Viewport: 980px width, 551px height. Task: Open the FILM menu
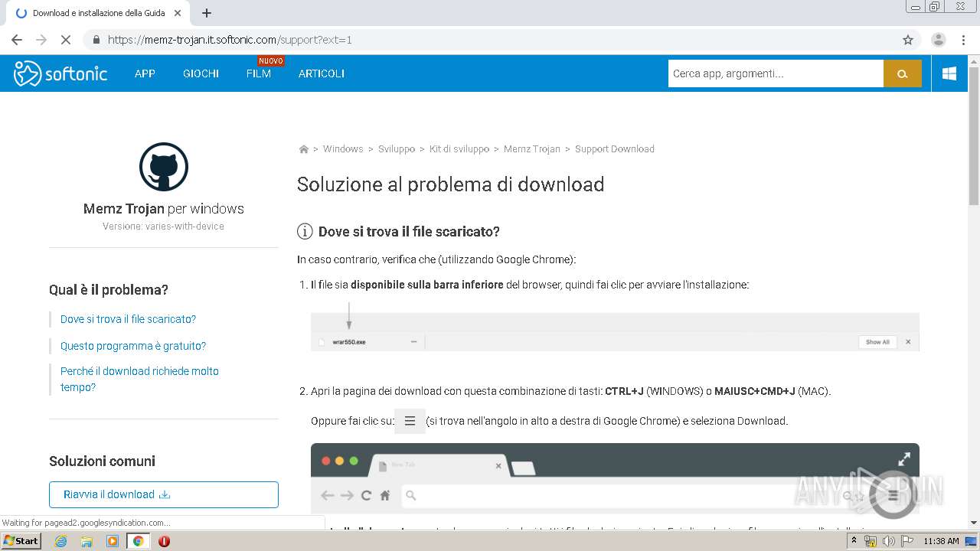[259, 73]
